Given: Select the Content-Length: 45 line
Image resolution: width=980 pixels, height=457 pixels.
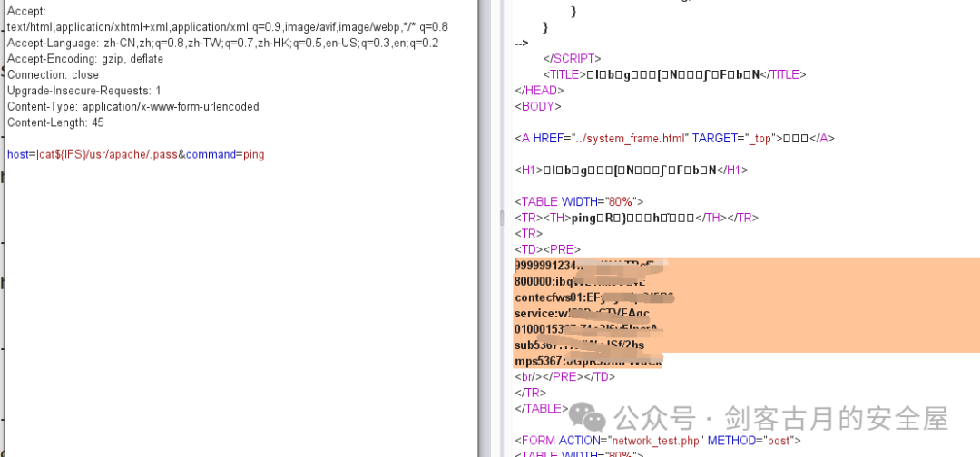Looking at the screenshot, I should 55,122.
